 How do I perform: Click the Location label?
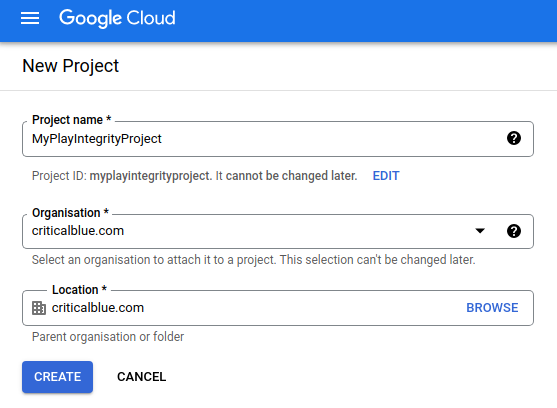click(79, 290)
